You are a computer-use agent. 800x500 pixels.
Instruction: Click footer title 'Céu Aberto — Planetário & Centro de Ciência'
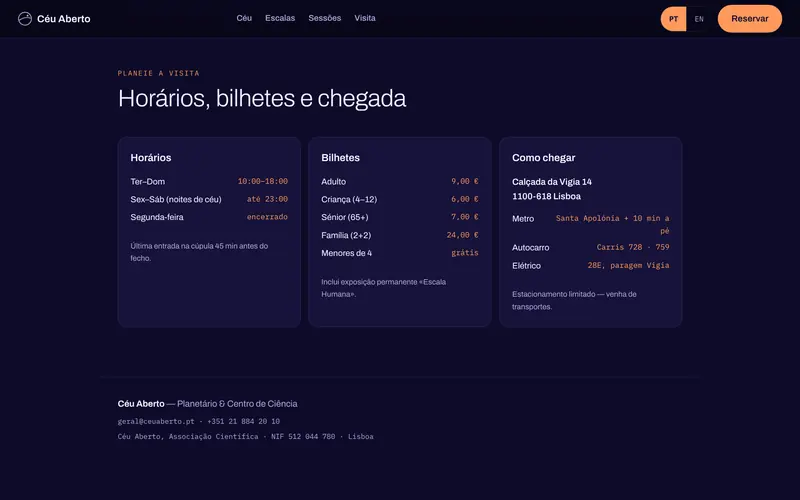(208, 404)
